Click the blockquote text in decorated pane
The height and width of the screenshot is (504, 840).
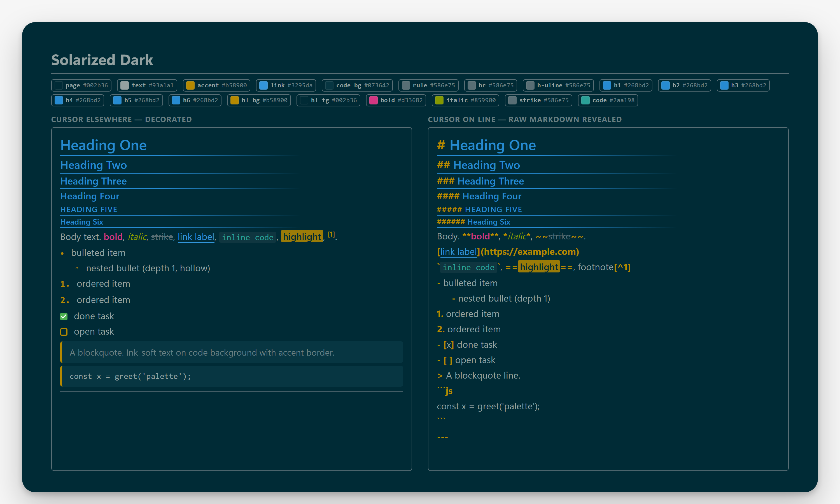pyautogui.click(x=202, y=353)
